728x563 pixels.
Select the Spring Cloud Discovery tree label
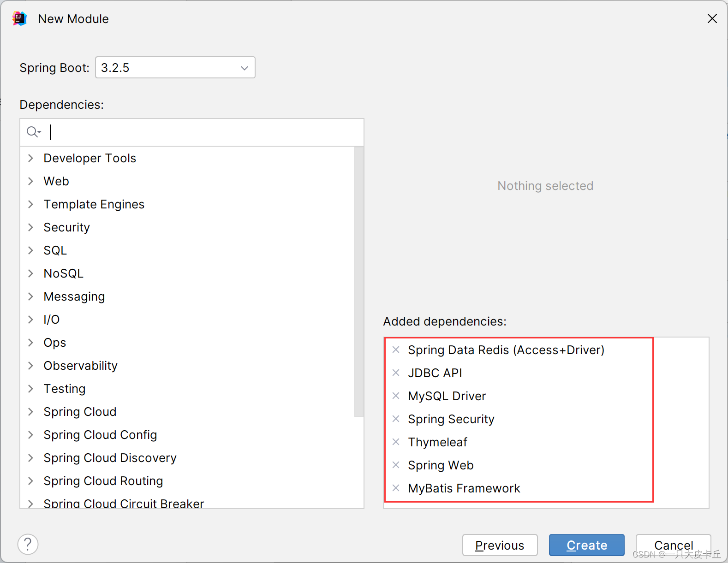(110, 458)
